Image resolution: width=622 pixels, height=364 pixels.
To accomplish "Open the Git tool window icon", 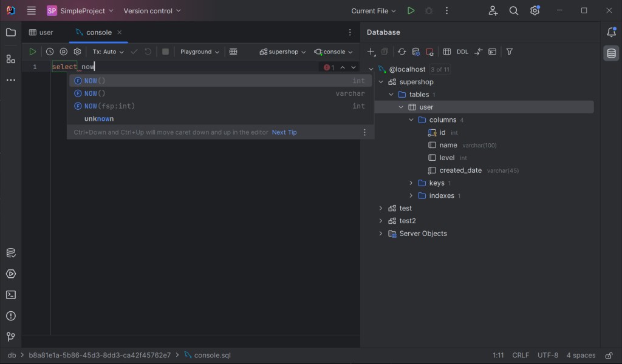I will (11, 337).
